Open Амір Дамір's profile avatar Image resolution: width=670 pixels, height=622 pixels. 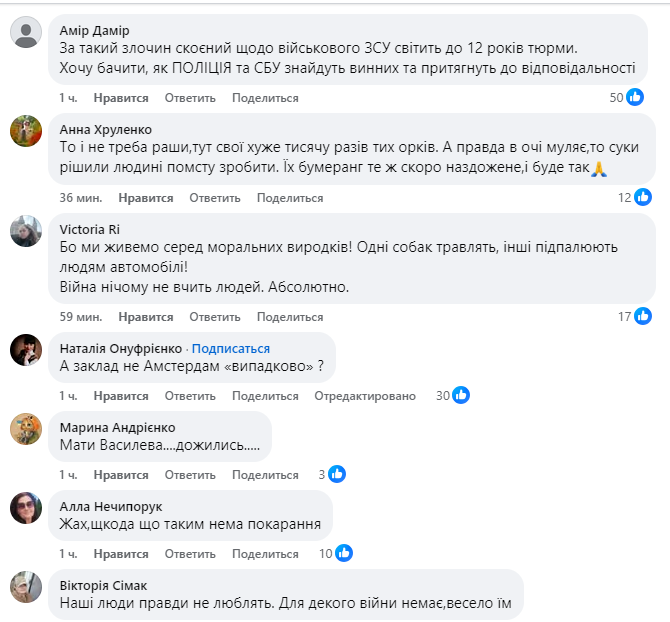tap(25, 33)
